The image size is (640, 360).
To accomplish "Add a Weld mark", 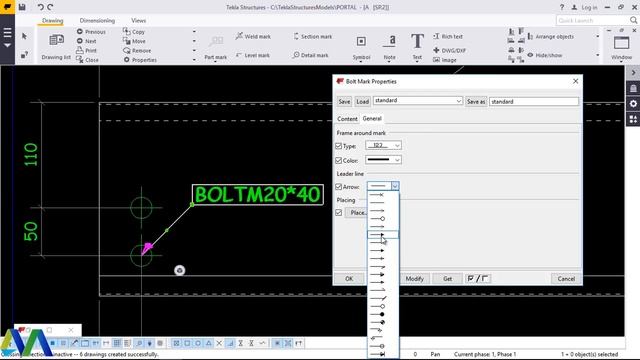I will pos(253,36).
